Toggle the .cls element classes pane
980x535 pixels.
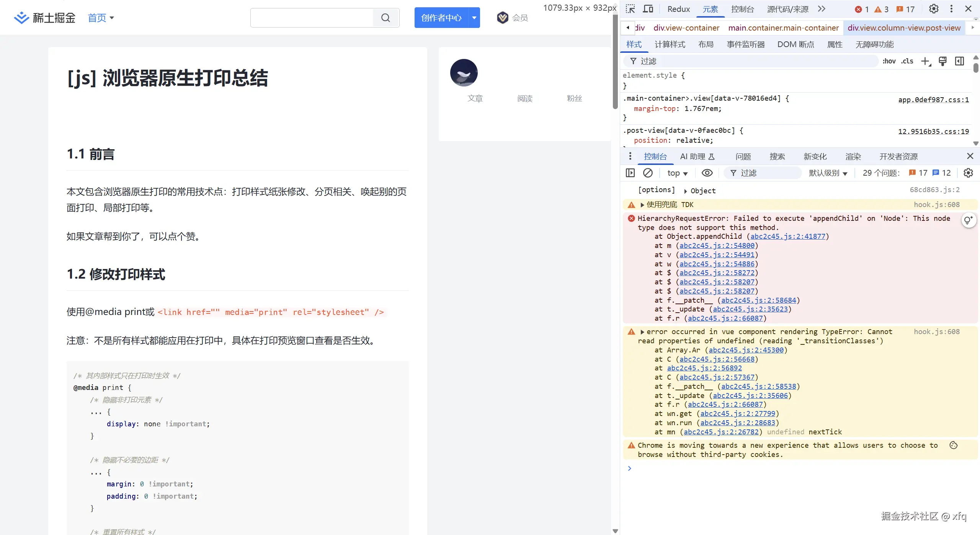(x=907, y=61)
